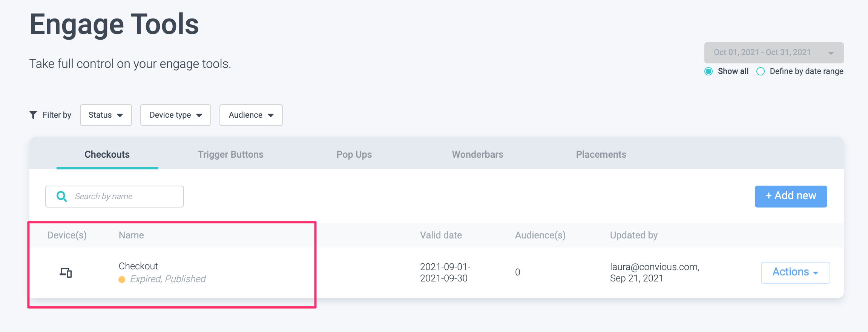Screen dimensions: 868x332
Task: Expand the Actions menu for Checkout
Action: pos(795,272)
